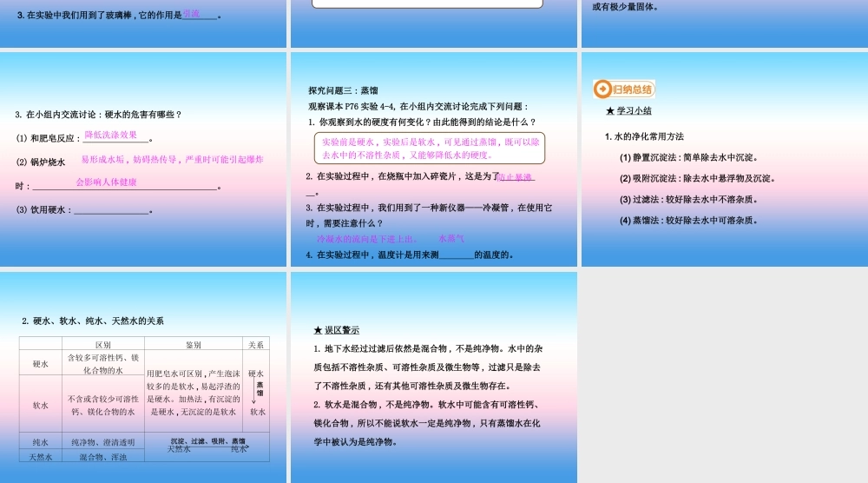The width and height of the screenshot is (868, 483).
Task: Click the text 引流 in the glass rod question
Action: 192,14
